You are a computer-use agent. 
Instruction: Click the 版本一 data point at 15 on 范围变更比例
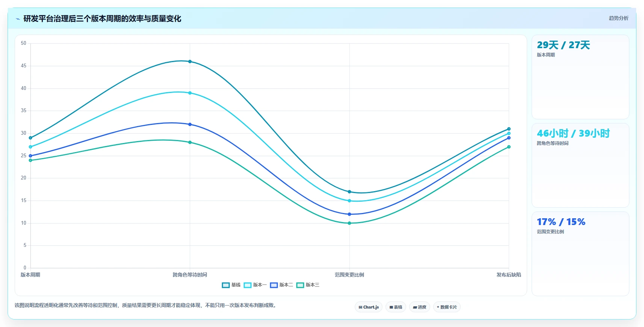click(x=349, y=201)
